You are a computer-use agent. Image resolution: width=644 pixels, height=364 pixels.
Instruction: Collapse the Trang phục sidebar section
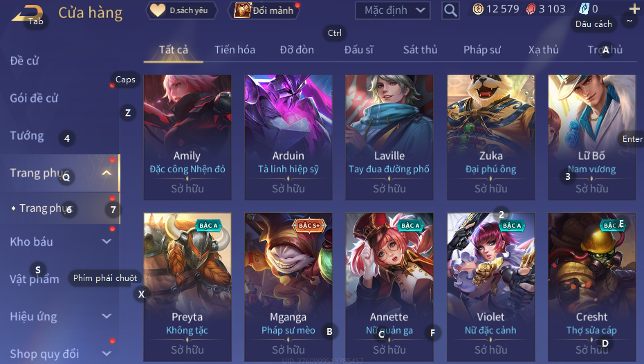coord(107,173)
